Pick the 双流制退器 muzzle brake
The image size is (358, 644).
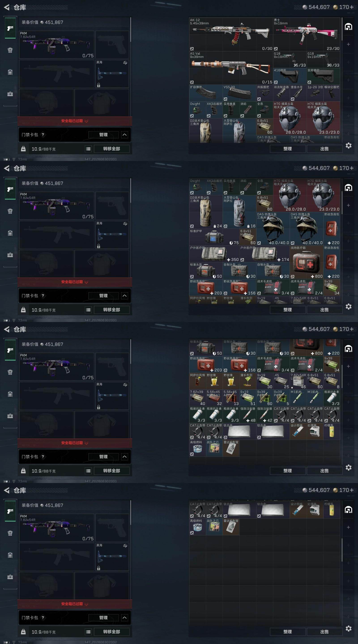point(281,93)
